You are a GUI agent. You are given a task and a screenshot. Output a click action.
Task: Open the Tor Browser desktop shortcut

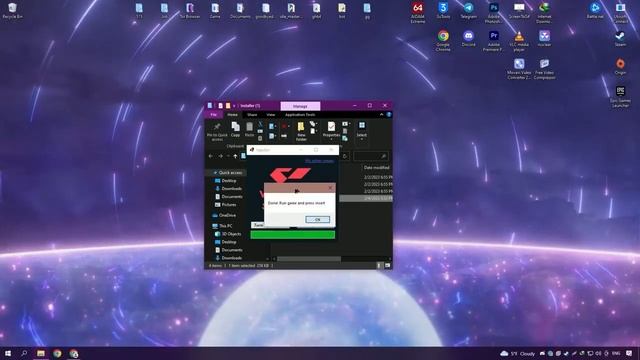coord(190,11)
